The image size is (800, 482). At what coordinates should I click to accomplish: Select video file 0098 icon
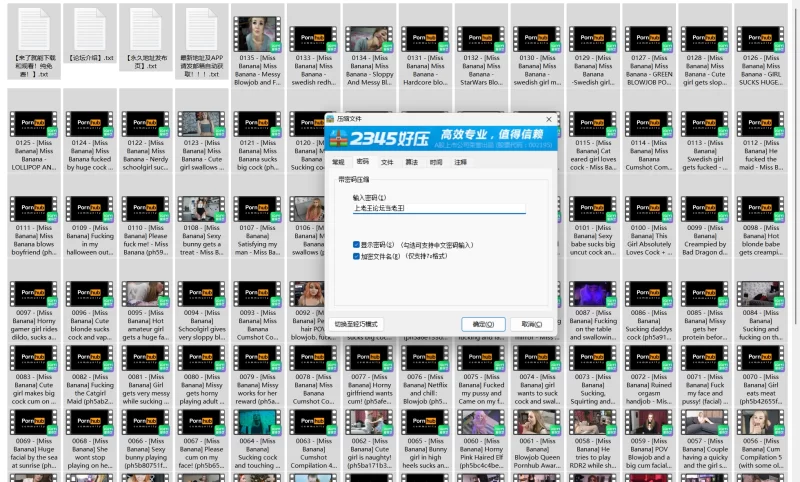pos(761,209)
